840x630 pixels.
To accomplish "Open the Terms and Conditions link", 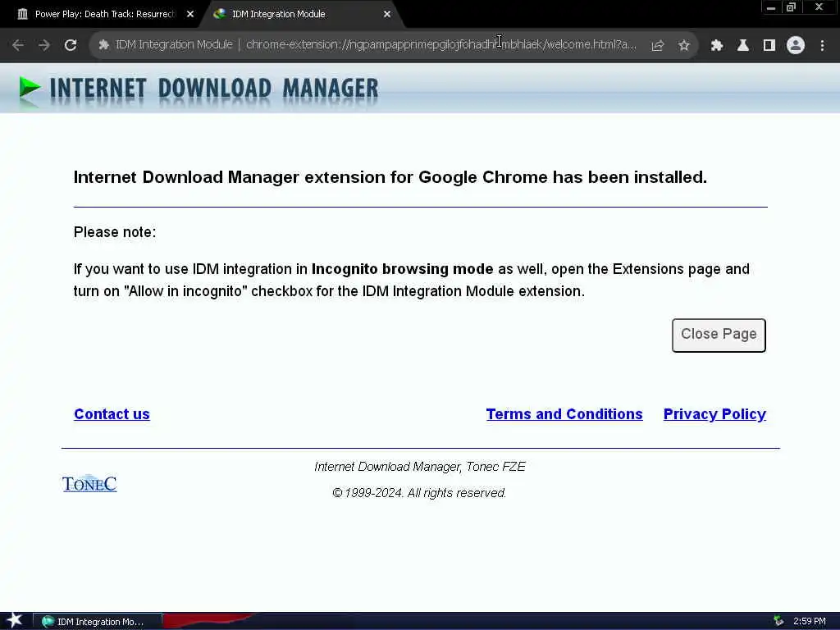I will 564,414.
